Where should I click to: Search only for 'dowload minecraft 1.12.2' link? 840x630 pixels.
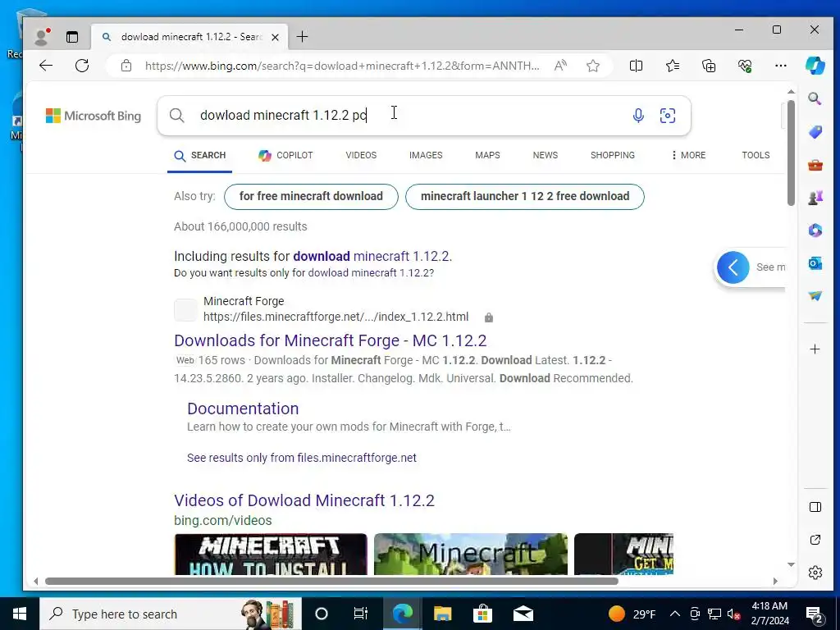coord(370,272)
